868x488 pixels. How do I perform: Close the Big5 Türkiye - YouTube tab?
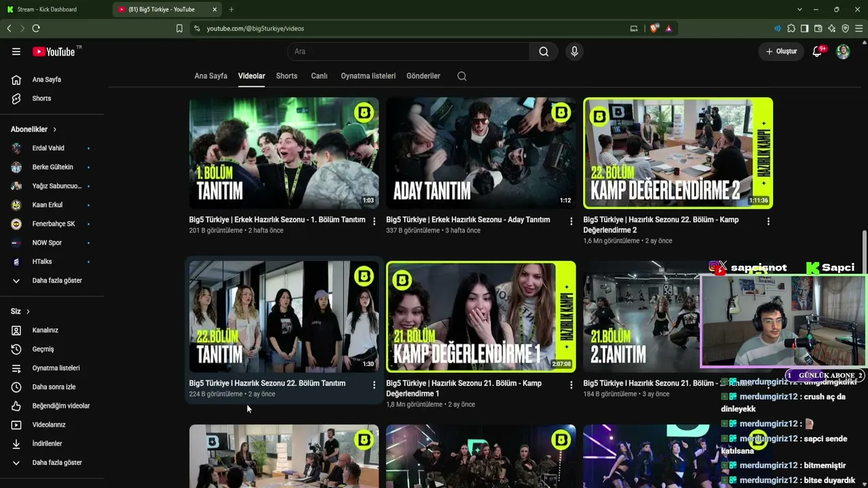(x=215, y=9)
